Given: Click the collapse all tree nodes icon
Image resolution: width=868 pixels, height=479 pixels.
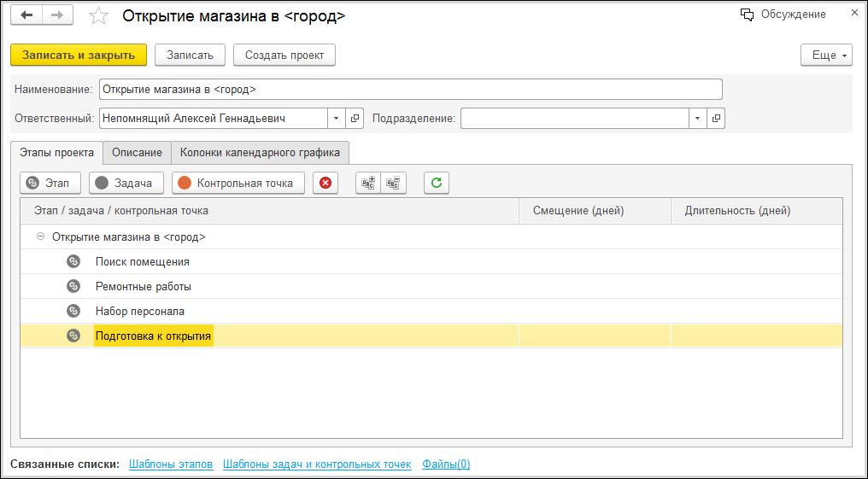Looking at the screenshot, I should pyautogui.click(x=393, y=183).
